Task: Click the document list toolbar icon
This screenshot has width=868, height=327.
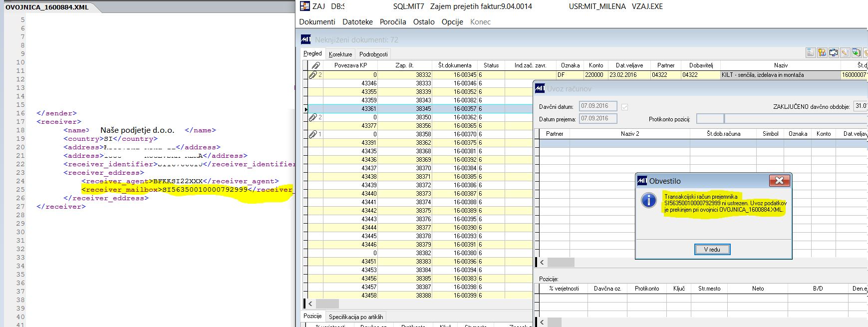Action: coord(811,53)
